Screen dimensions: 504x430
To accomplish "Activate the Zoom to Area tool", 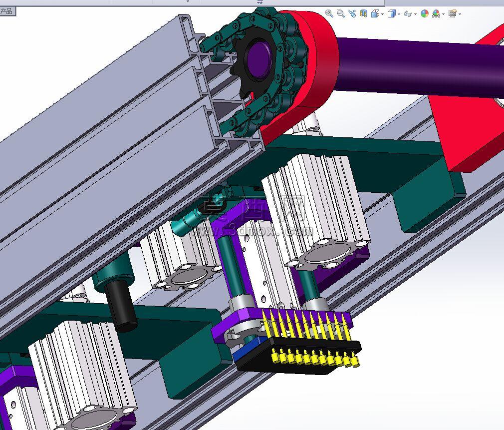I will click(341, 13).
